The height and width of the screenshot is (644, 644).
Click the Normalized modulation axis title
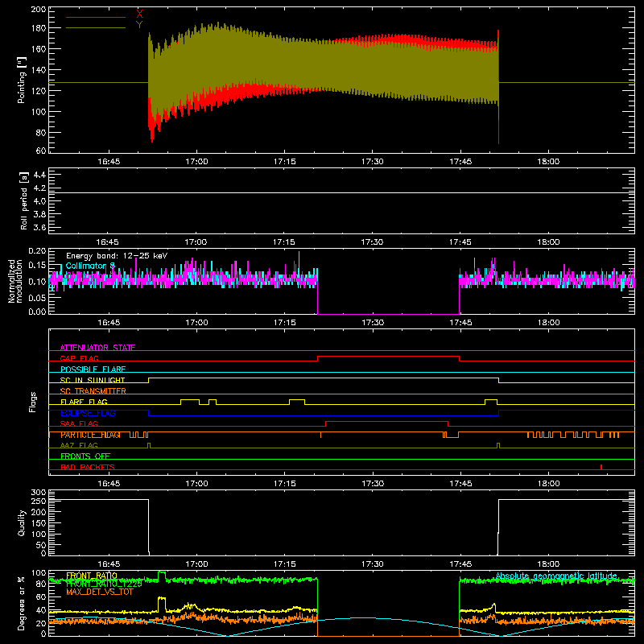click(15, 281)
